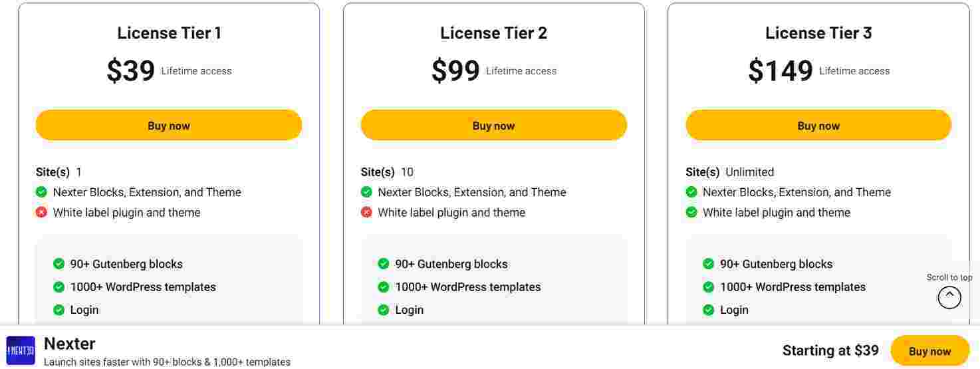The image size is (980, 369).
Task: Click the green check beside 90+ Gutenberg blocks in Tier 2
Action: coord(384,264)
